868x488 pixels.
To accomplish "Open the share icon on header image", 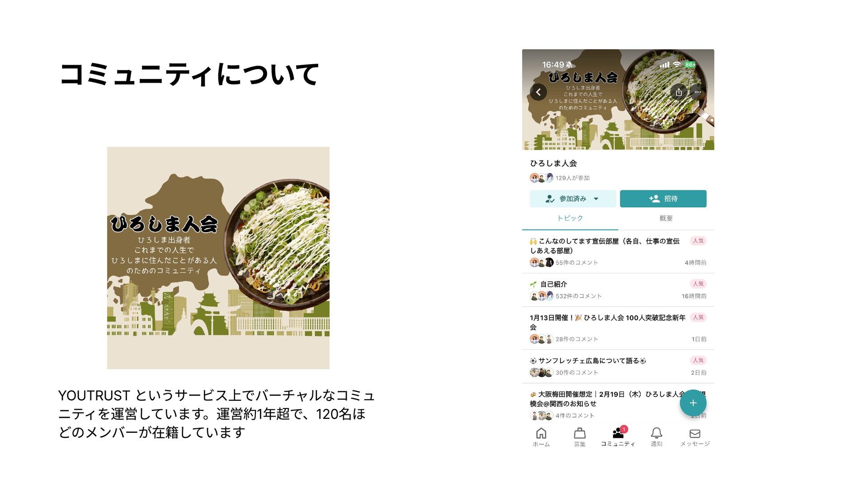I will coord(679,92).
